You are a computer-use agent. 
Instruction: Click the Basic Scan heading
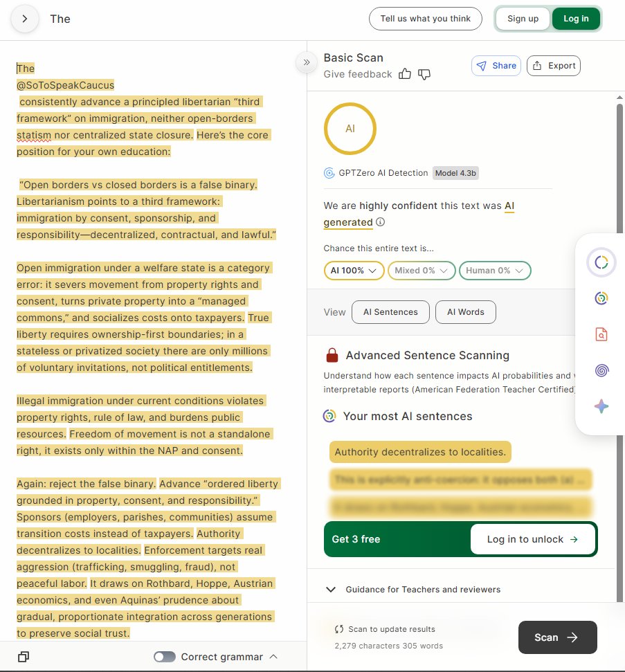point(353,58)
